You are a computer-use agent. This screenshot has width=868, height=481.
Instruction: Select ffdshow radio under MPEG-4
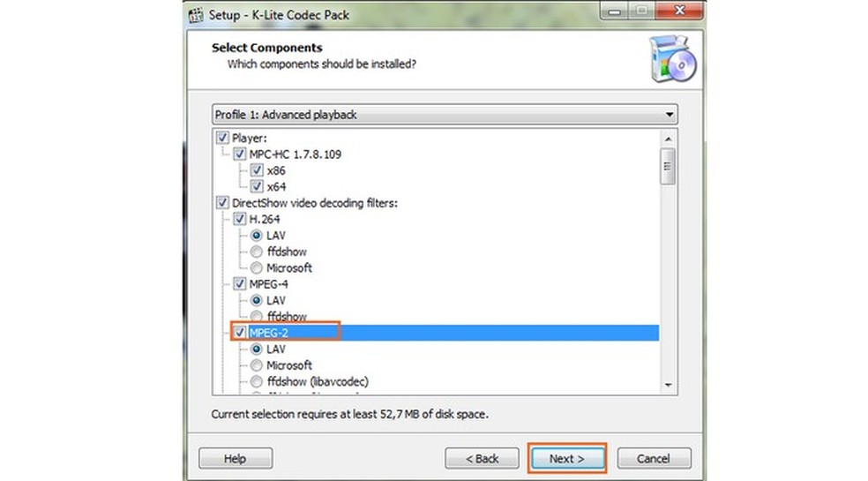[x=257, y=317]
